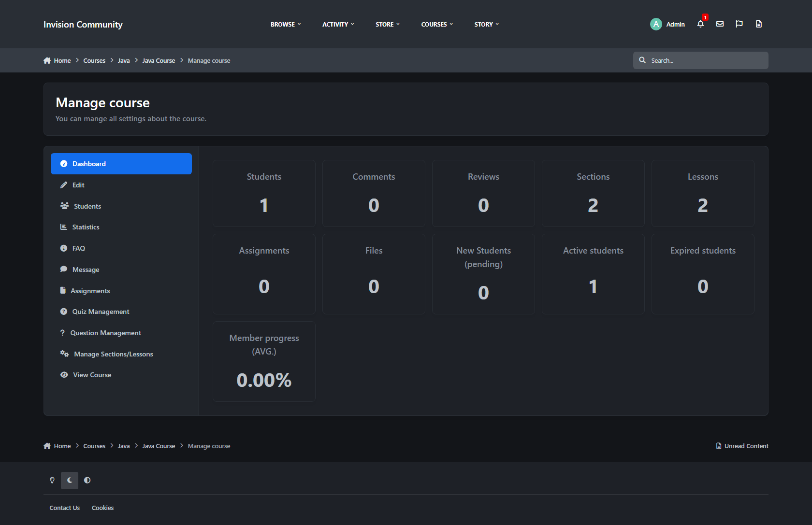Click the Reviews stat card
Image resolution: width=812 pixels, height=525 pixels.
tap(483, 194)
